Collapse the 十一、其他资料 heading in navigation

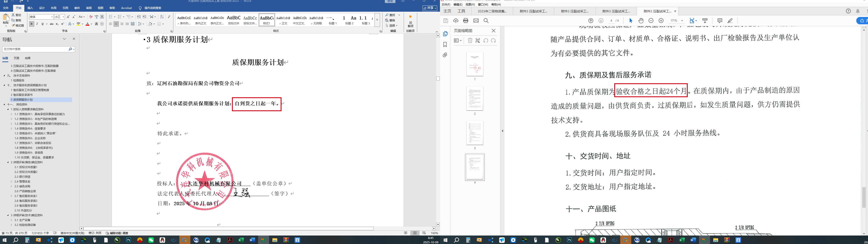pyautogui.click(x=4, y=105)
